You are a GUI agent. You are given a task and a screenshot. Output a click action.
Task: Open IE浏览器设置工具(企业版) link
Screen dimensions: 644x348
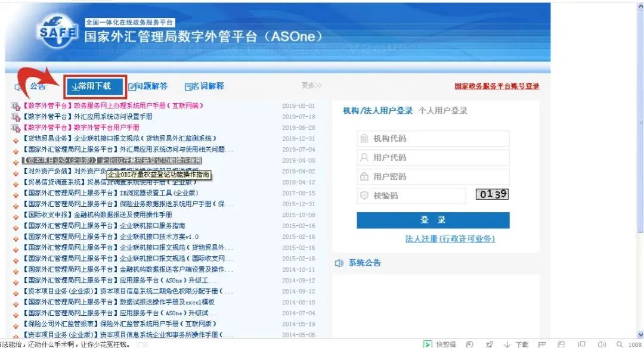click(x=159, y=193)
